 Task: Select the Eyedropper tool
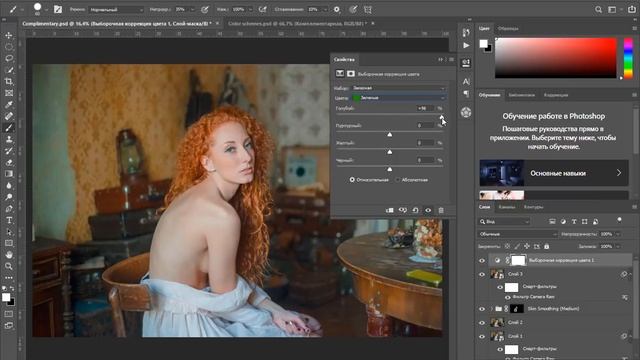(9, 104)
